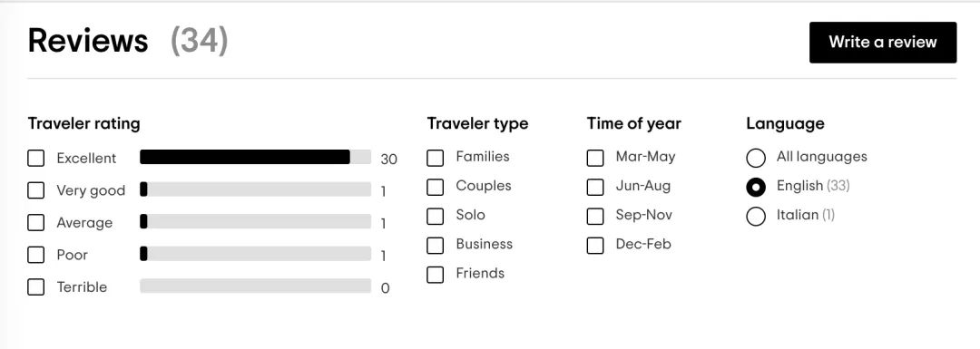Screen dimensions: 980x349
Task: Toggle the Terrible rating checkbox
Action: click(x=36, y=287)
